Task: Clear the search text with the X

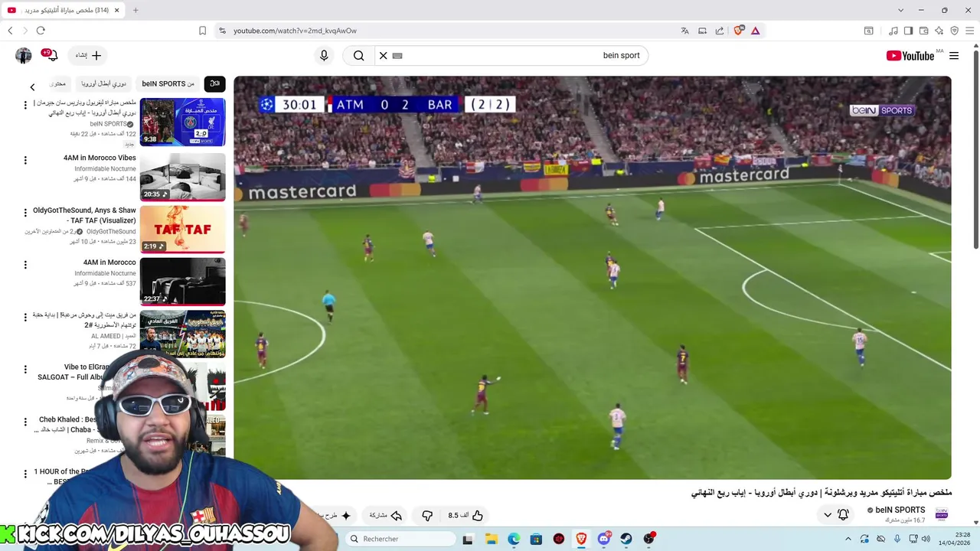Action: pos(384,55)
